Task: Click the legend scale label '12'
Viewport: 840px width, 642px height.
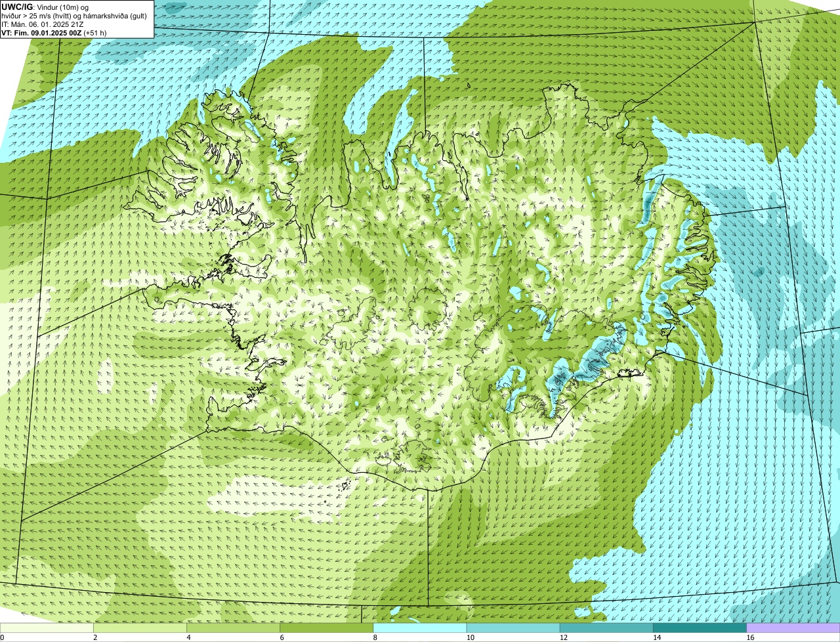Action: coord(563,637)
